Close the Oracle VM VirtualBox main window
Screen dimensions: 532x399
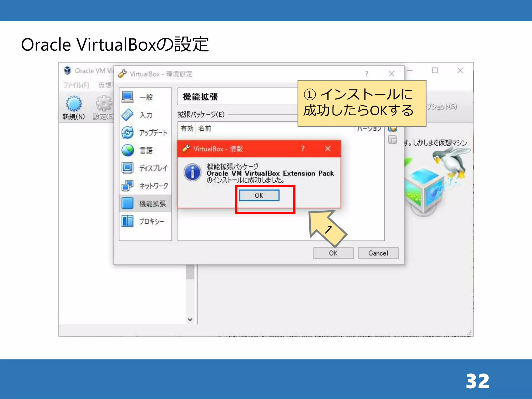click(x=460, y=70)
